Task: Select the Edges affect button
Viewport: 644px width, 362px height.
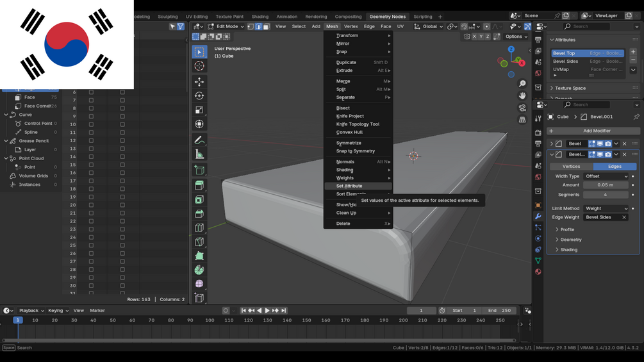Action: click(x=615, y=166)
